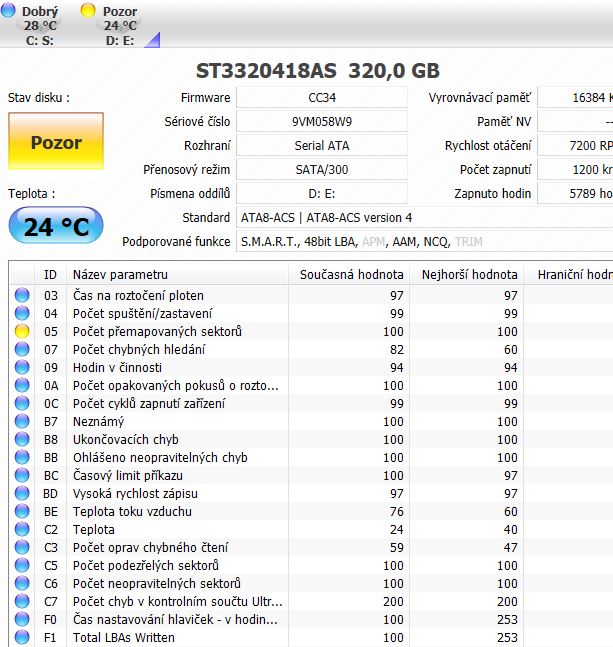Select the row Počet podezřelých sektorů
Screen dimensions: 613x647
[x=311, y=565]
